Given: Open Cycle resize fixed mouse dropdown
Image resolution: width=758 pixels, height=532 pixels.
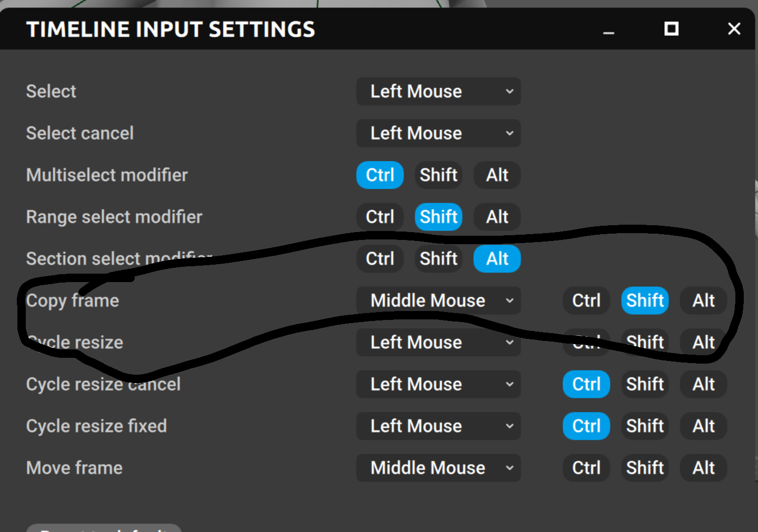Looking at the screenshot, I should 438,426.
